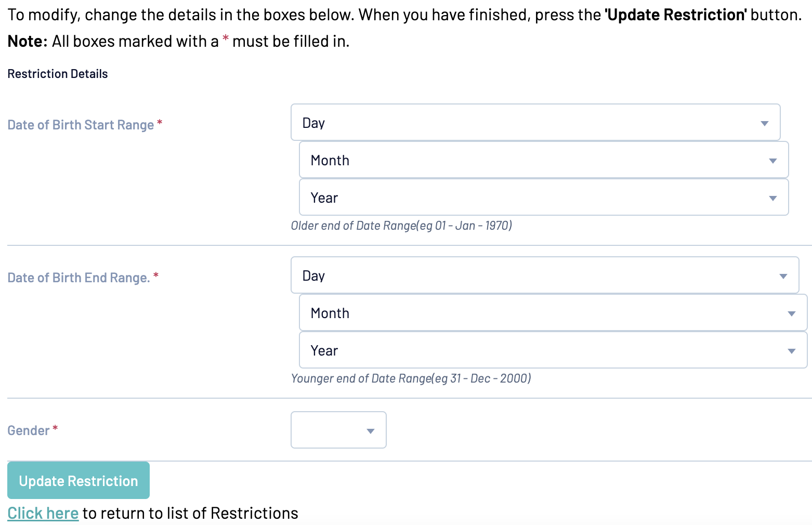Screen dimensions: 812x525
Task: Click the asterisk after 'End Range.'
Action: point(156,275)
